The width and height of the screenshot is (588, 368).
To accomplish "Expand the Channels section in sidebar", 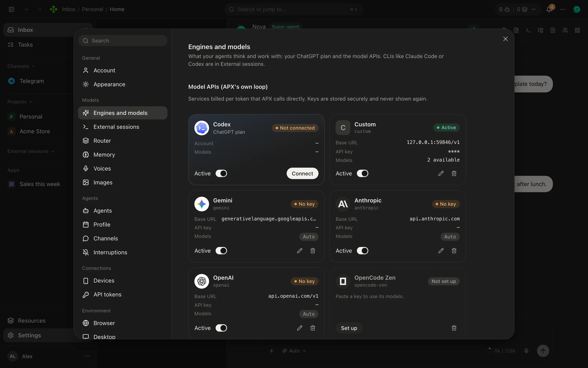I will [x=21, y=66].
